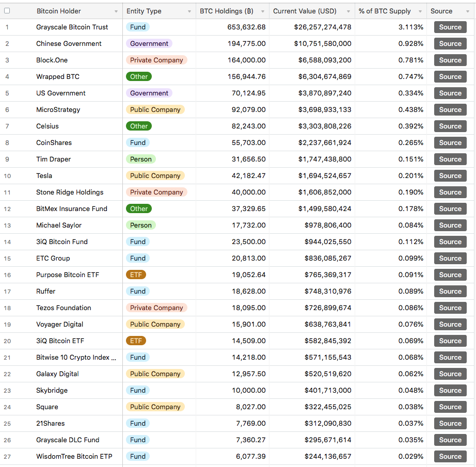Click value $10,751,580,000

(323, 44)
